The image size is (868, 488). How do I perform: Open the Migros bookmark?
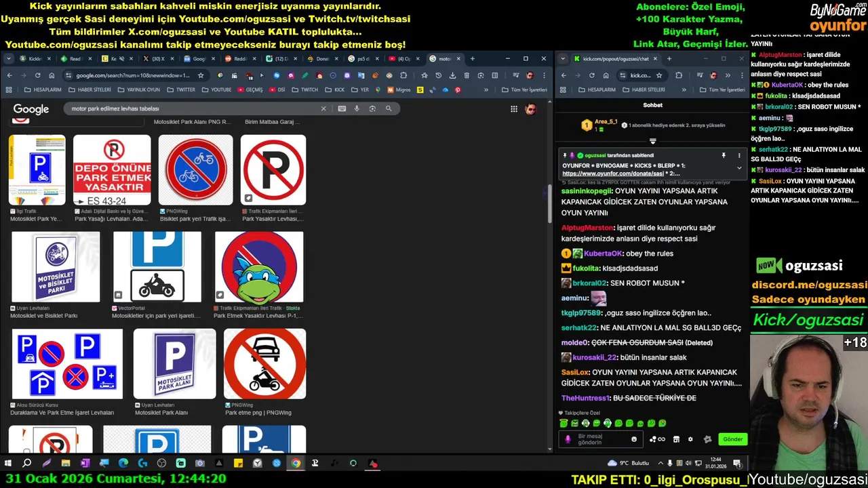[x=399, y=90]
